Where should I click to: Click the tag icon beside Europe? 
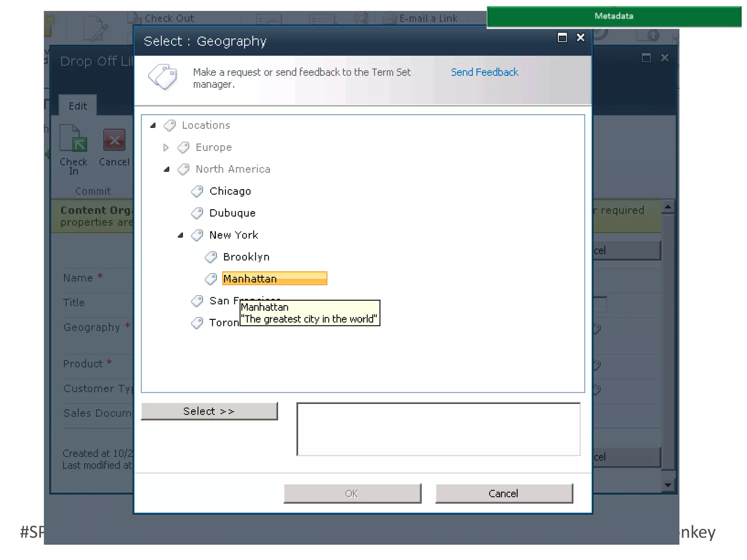click(183, 147)
